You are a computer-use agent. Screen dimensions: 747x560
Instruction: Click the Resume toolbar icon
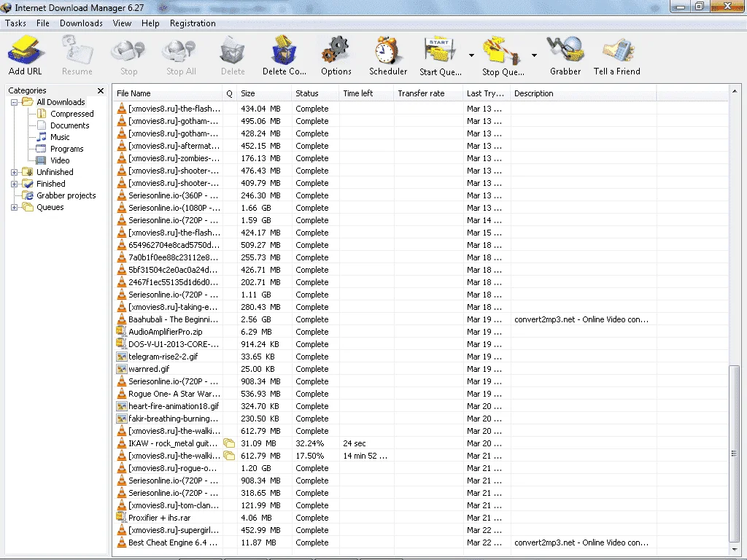[77, 50]
